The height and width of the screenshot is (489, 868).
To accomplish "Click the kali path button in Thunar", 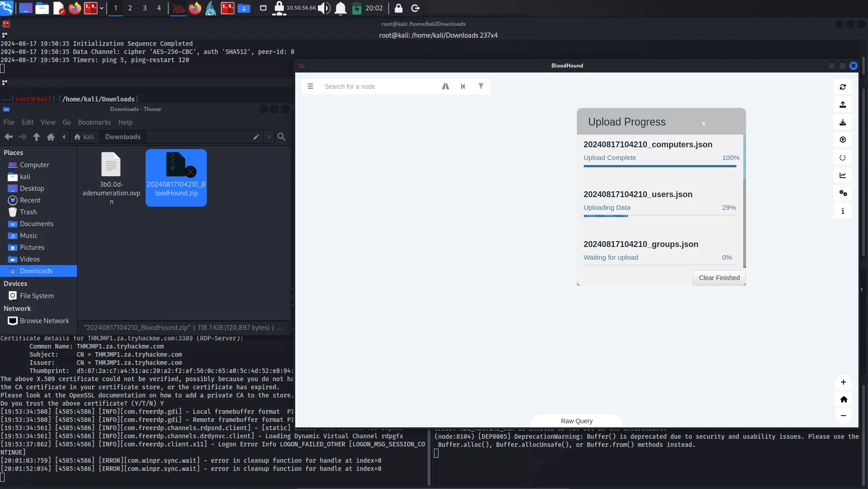I will 84,137.
